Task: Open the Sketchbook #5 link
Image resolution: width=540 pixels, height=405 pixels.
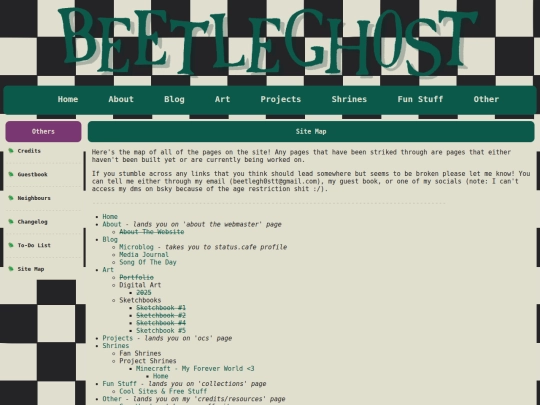Action: (161, 330)
